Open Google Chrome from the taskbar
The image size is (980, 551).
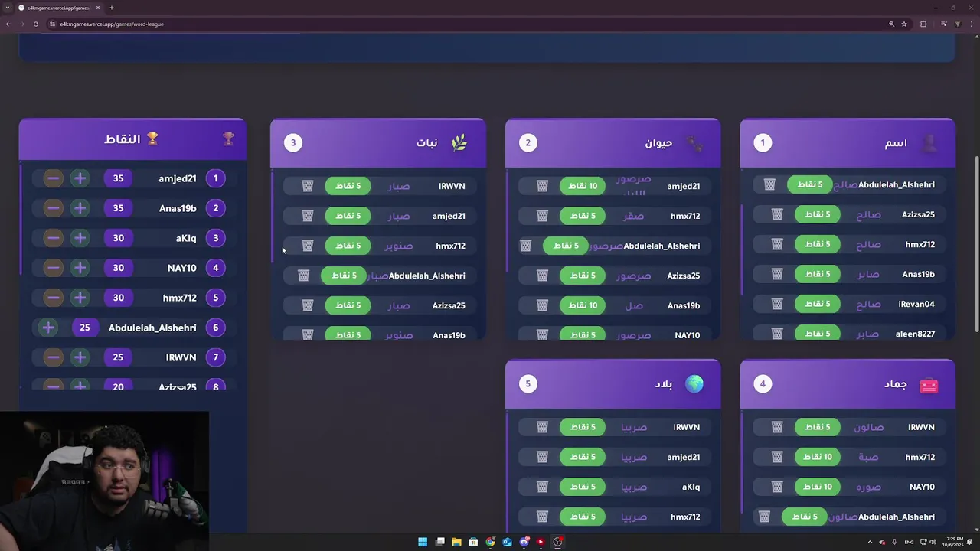click(490, 542)
